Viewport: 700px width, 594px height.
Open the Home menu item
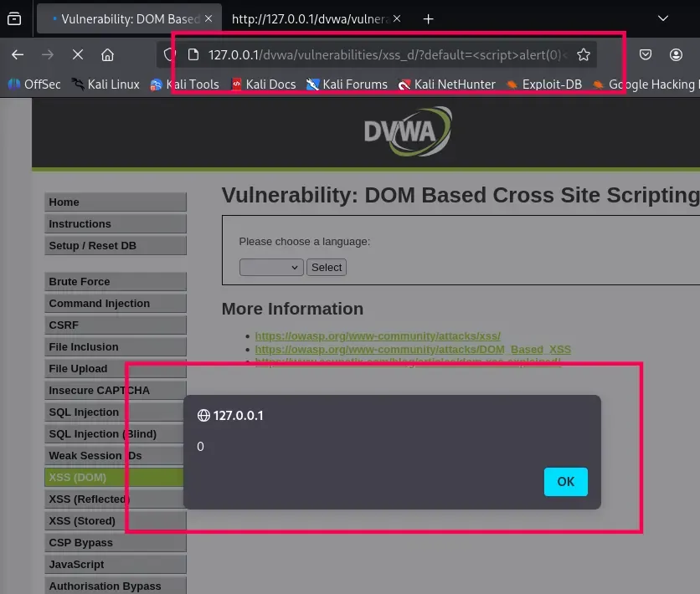click(116, 202)
